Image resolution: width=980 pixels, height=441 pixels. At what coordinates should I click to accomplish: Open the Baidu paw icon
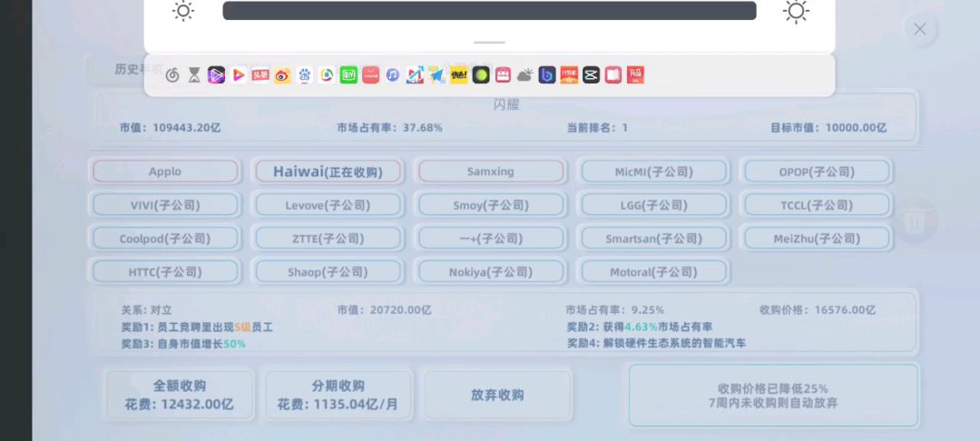[x=304, y=75]
